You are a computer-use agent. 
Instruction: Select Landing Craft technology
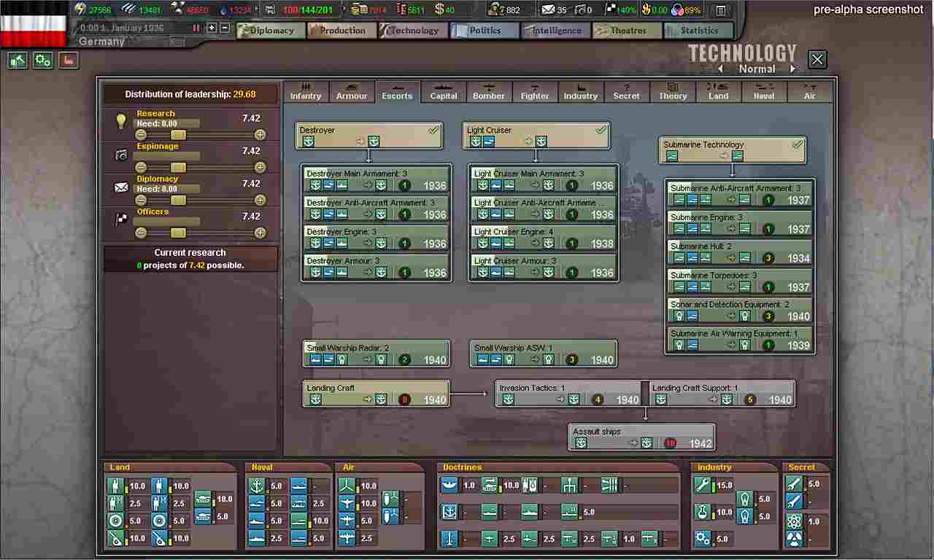(376, 394)
